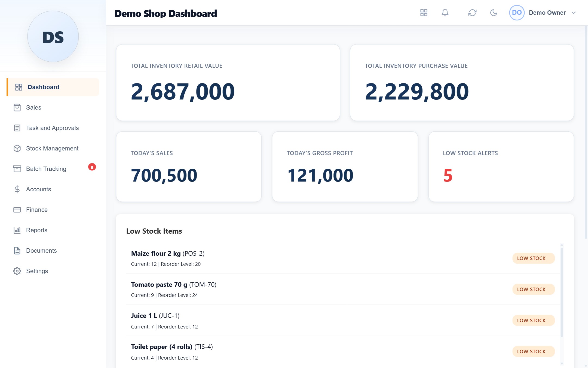Click the Reports bar chart icon
Viewport: 588px width, 368px height.
tap(17, 230)
